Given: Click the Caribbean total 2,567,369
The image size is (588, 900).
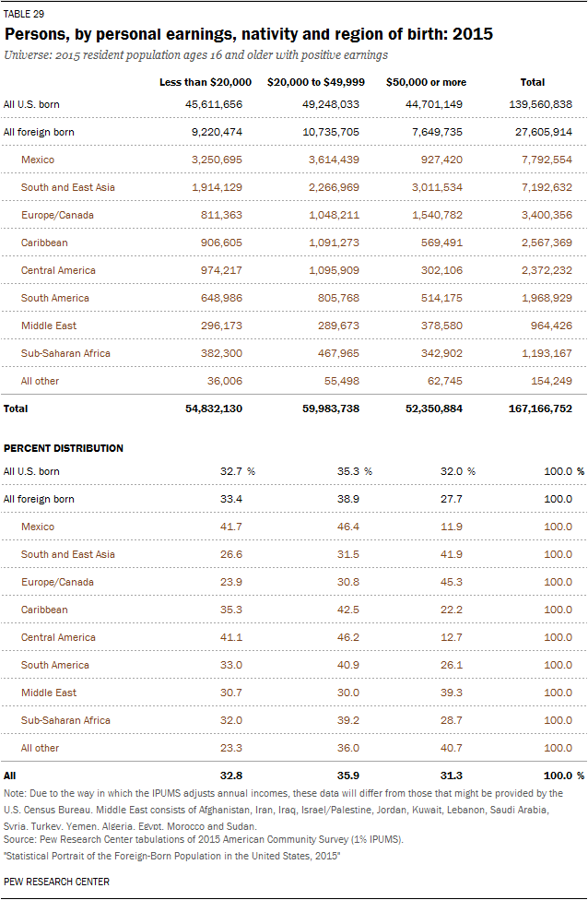Looking at the screenshot, I should click(544, 243).
